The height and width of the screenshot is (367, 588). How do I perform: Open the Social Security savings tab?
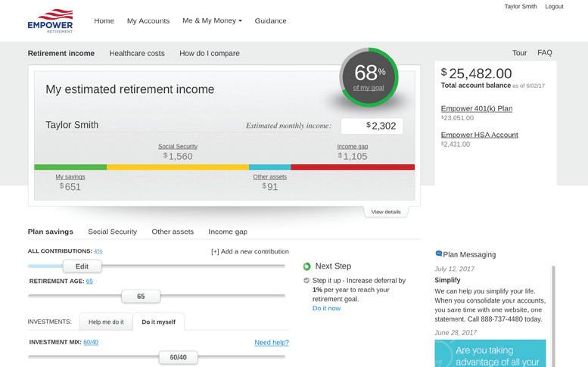112,232
